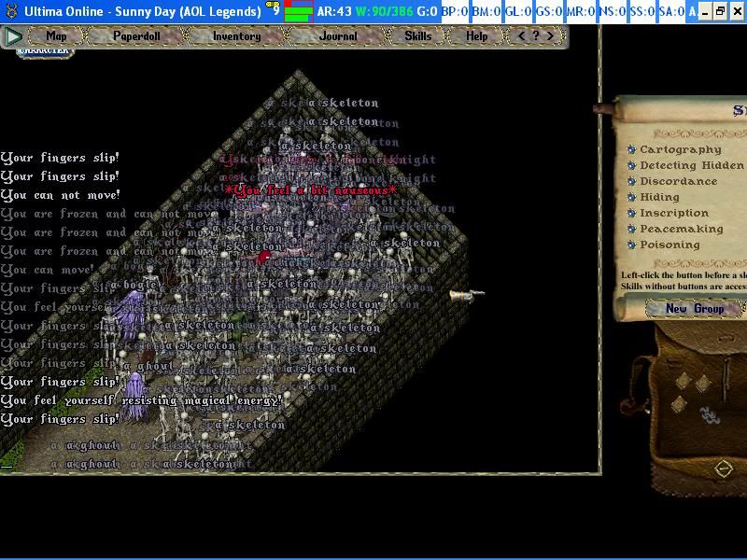Image resolution: width=747 pixels, height=560 pixels.
Task: Use the Detecting Hidden skill gem button
Action: click(631, 165)
